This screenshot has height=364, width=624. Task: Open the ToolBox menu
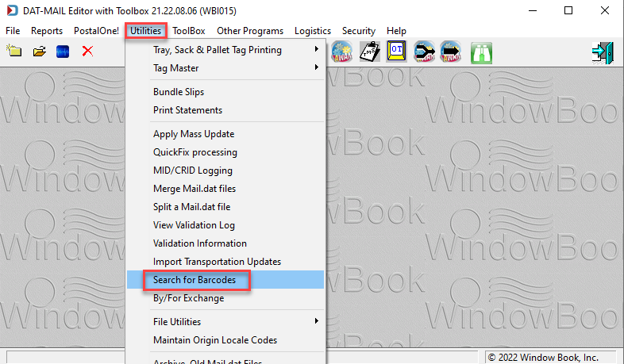(x=189, y=31)
